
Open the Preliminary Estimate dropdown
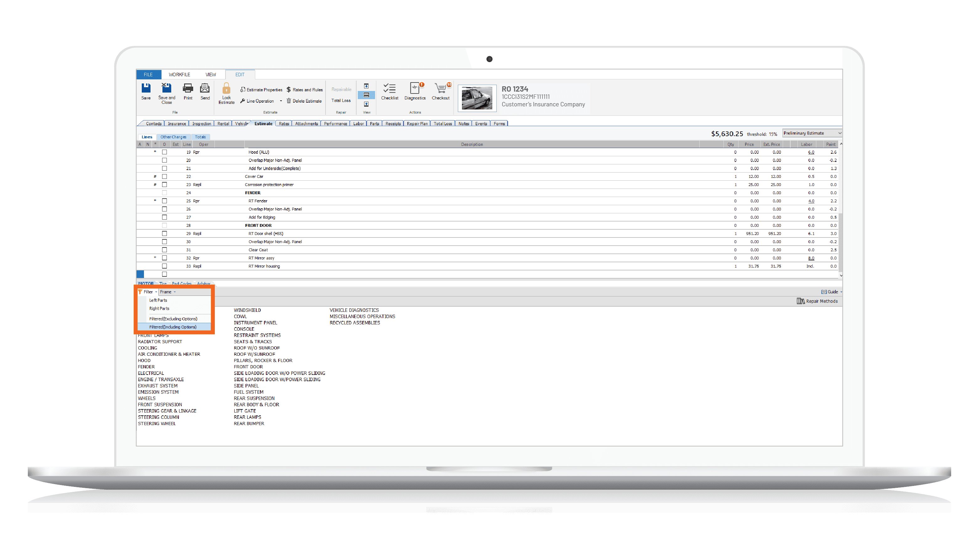(x=812, y=133)
